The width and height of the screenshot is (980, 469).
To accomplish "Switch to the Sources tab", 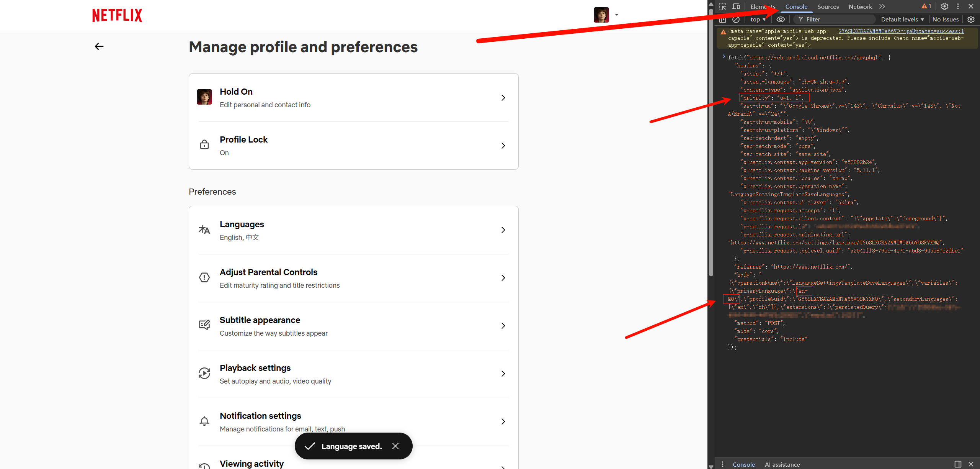I will pyautogui.click(x=828, y=7).
